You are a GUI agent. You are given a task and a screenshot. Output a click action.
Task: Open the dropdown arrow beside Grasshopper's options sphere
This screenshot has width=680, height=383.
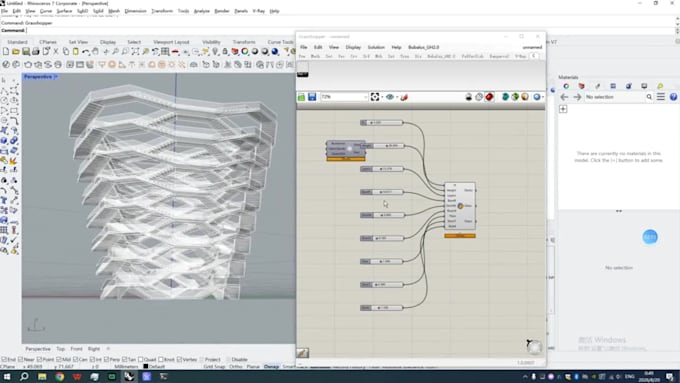click(x=543, y=97)
